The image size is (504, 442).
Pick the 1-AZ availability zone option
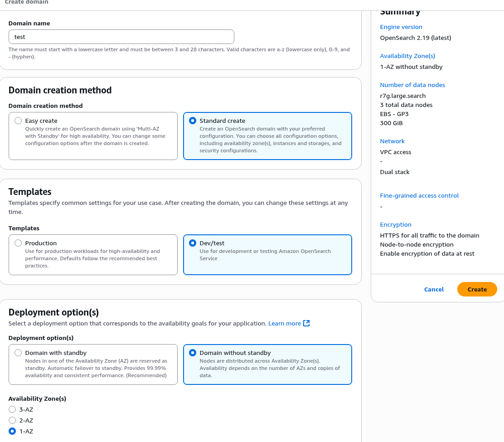pos(12,431)
